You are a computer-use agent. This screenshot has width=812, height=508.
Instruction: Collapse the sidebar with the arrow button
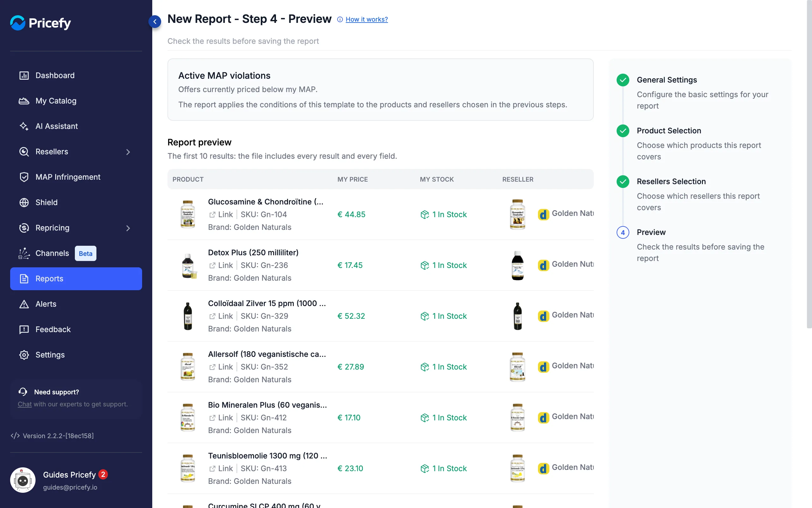point(155,22)
